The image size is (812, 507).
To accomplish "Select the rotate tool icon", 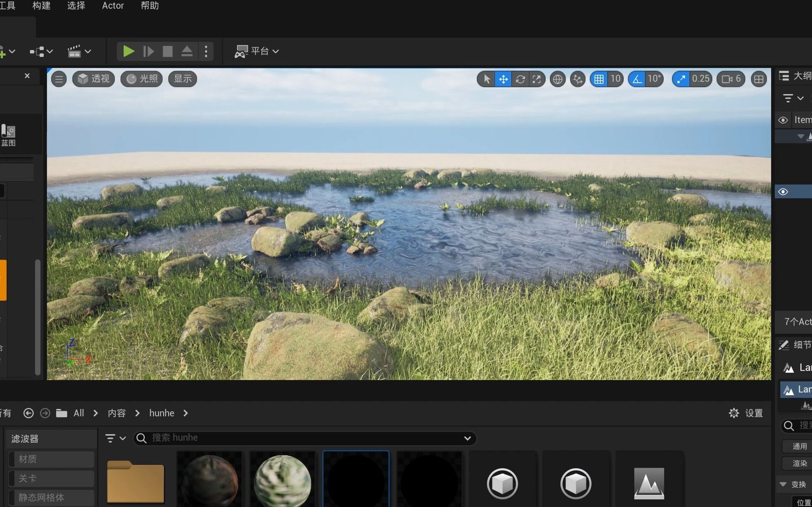I will [520, 79].
